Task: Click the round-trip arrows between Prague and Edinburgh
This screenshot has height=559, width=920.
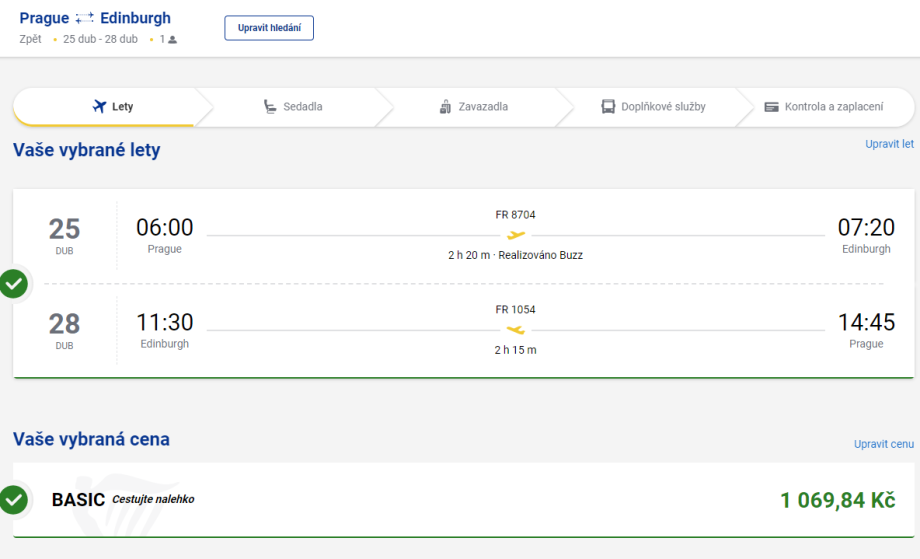Action: (85, 18)
